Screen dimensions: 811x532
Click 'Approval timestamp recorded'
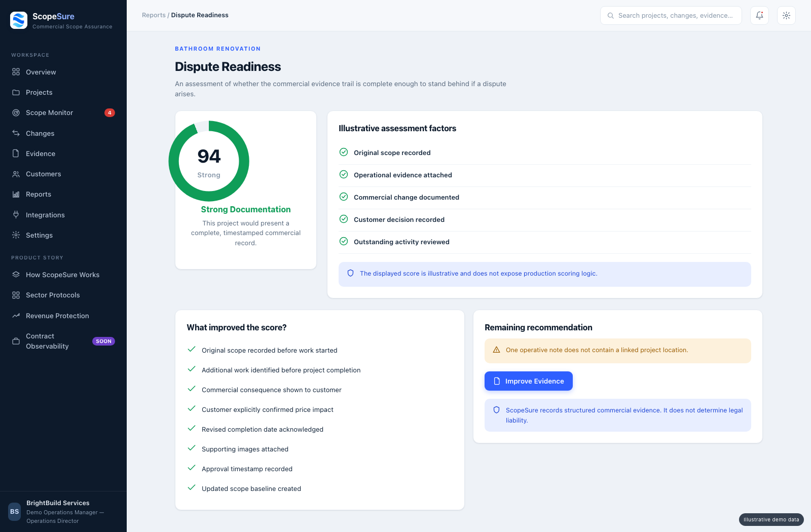(x=247, y=469)
